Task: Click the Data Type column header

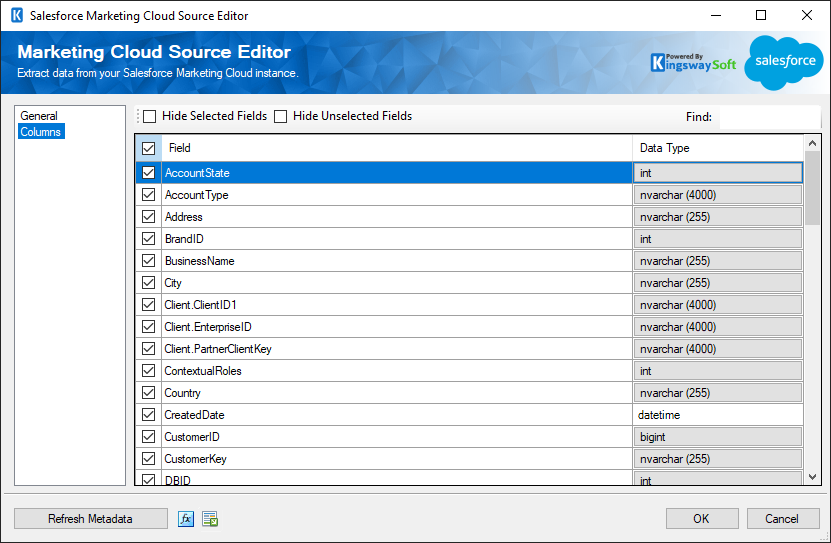Action: (x=718, y=148)
